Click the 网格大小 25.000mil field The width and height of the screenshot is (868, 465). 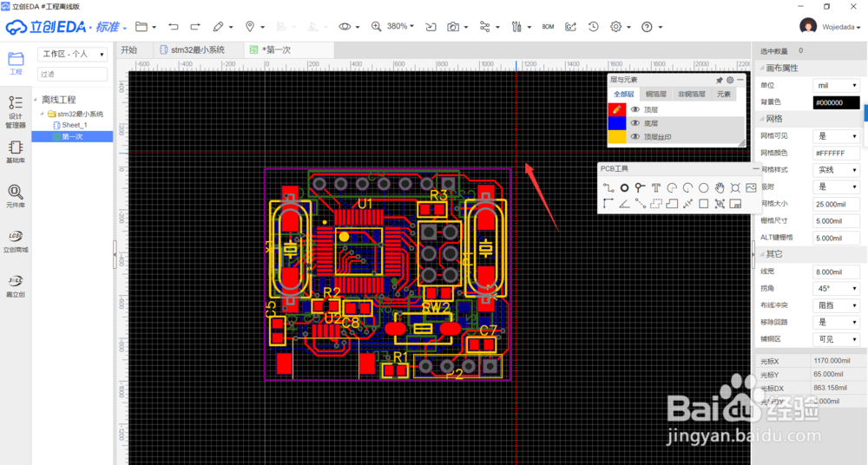836,204
